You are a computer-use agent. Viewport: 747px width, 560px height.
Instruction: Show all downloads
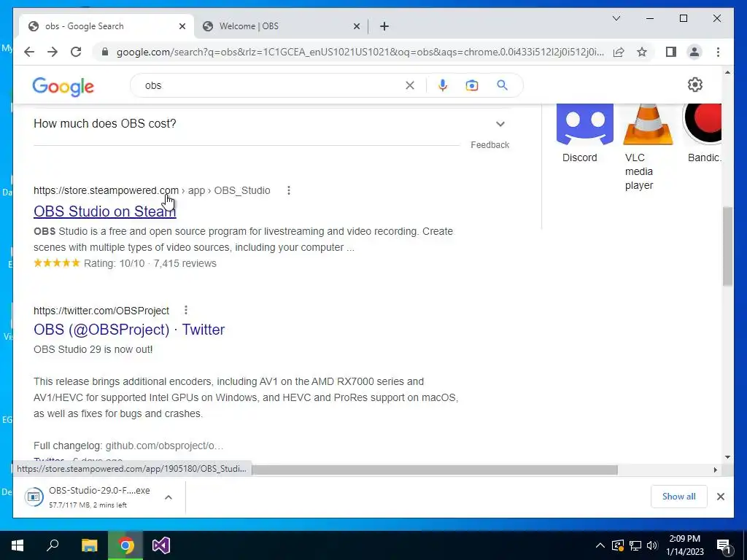pos(678,497)
